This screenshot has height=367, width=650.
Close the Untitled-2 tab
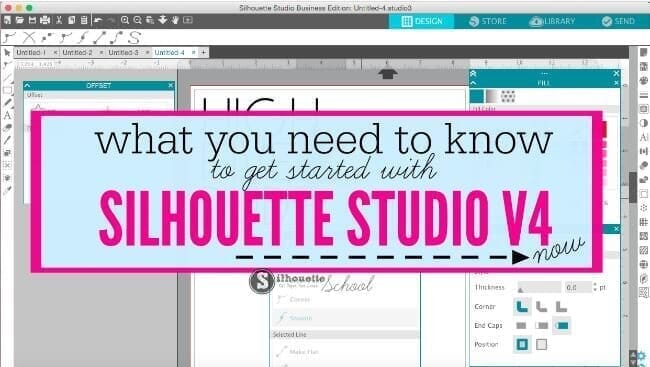(x=101, y=53)
